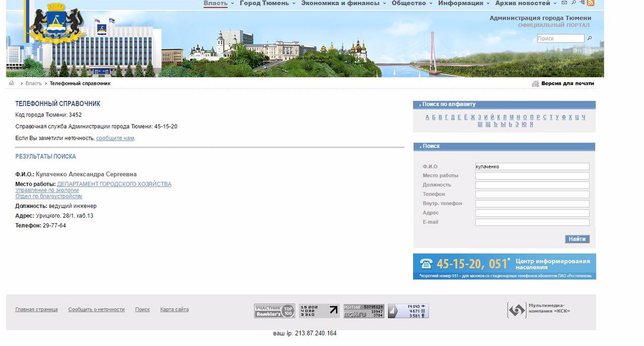644x346 pixels.
Task: Click the magnifier next to header Поиск field
Action: 590,38
